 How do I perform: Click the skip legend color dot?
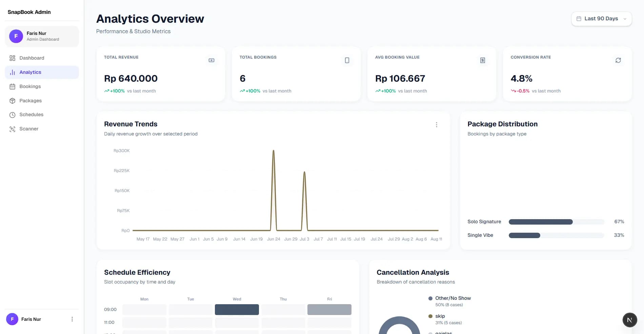coord(430,316)
